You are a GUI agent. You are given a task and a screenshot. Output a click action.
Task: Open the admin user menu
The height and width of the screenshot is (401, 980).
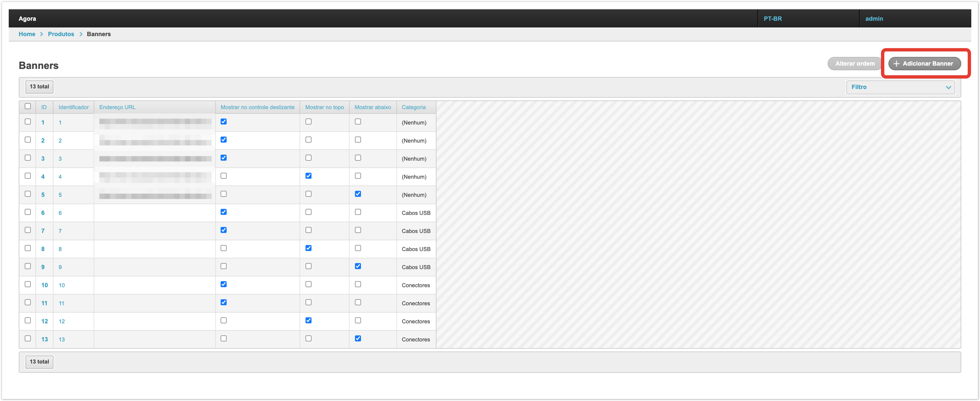[x=874, y=19]
